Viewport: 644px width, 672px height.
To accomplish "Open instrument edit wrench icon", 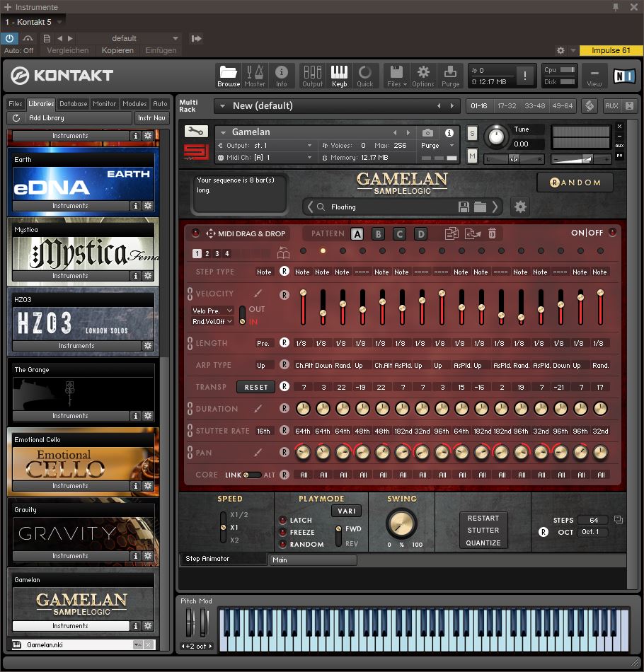I will click(x=196, y=131).
